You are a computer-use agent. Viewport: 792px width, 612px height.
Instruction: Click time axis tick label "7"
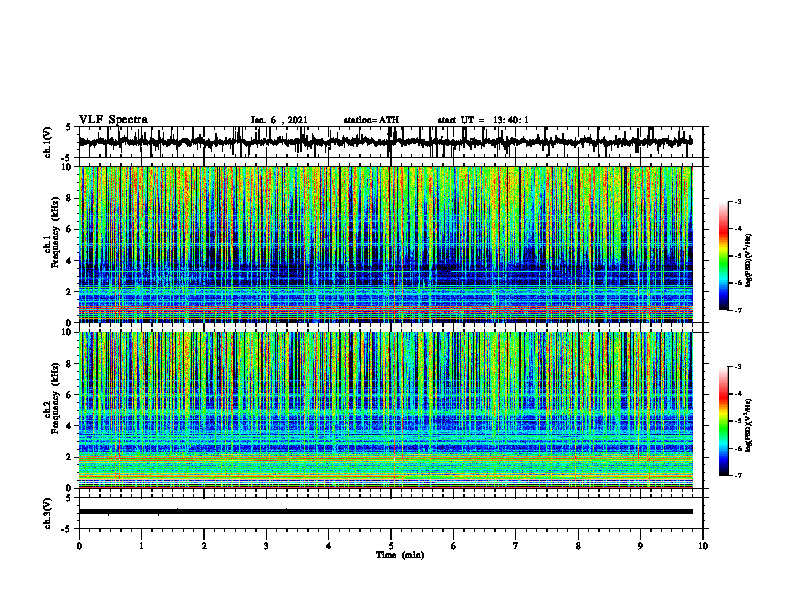point(516,546)
